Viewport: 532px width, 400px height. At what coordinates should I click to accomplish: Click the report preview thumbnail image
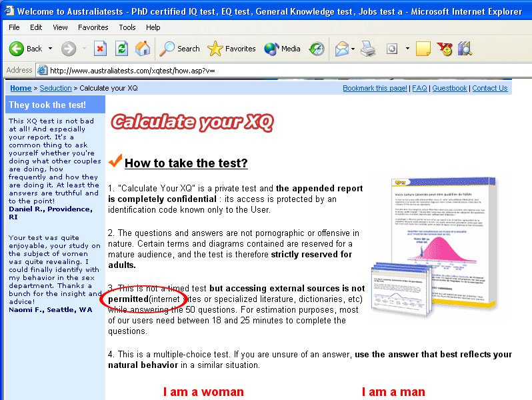coord(435,247)
